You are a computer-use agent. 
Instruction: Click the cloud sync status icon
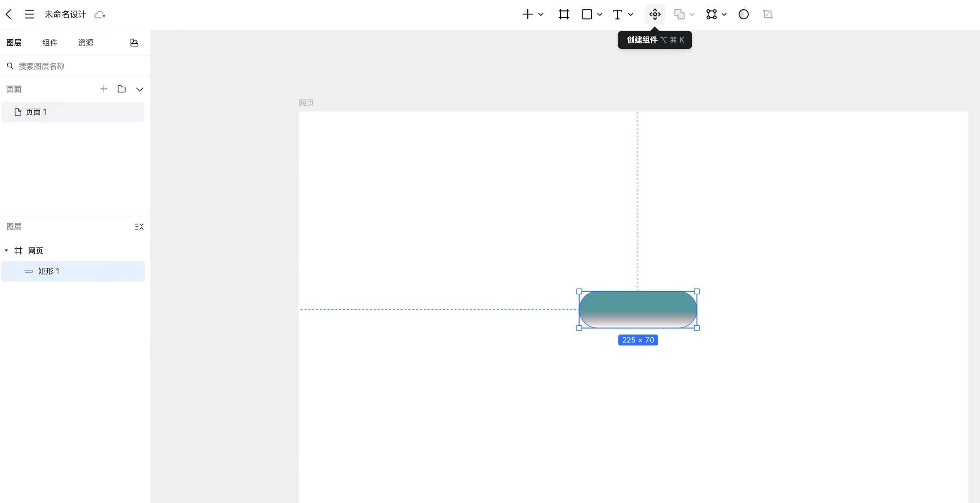tap(99, 15)
